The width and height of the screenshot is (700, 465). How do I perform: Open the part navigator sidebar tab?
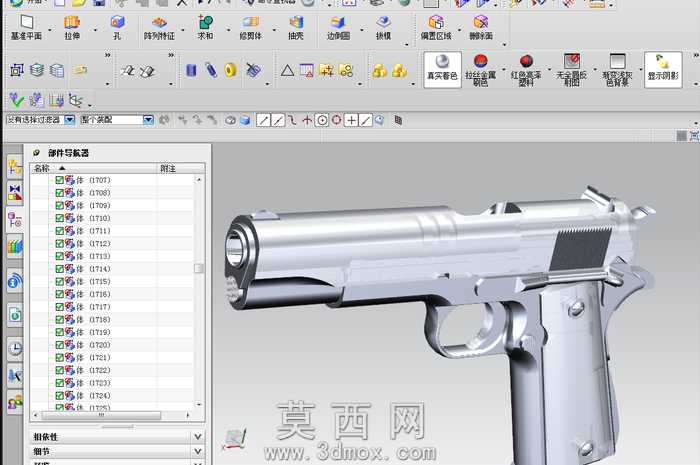(x=15, y=220)
